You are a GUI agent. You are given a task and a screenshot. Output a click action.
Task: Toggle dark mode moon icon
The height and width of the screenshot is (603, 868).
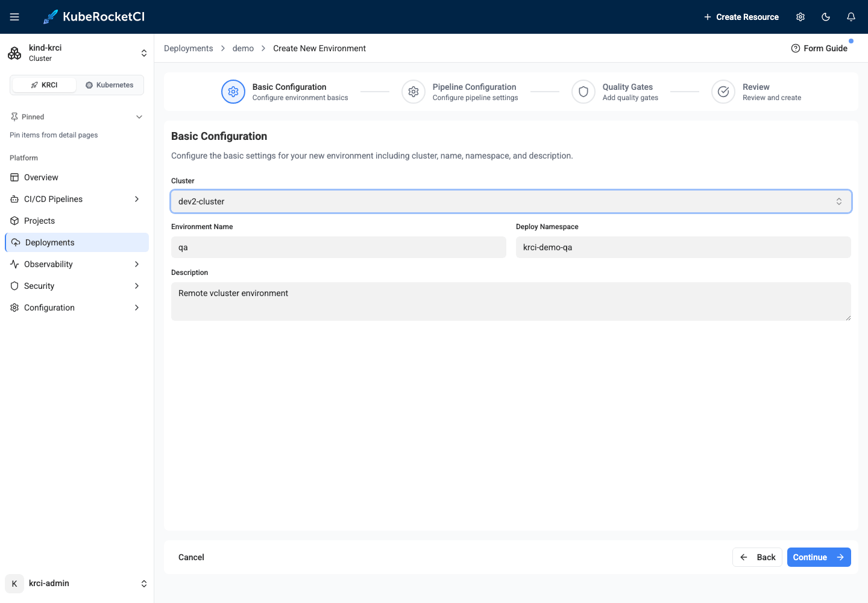click(826, 17)
